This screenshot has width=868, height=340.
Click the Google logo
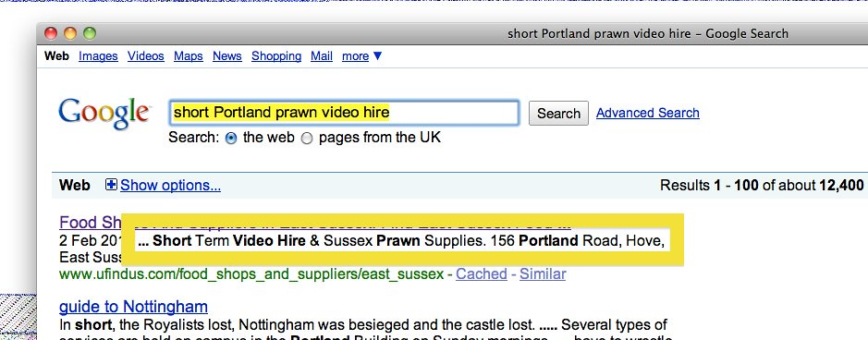[x=104, y=114]
